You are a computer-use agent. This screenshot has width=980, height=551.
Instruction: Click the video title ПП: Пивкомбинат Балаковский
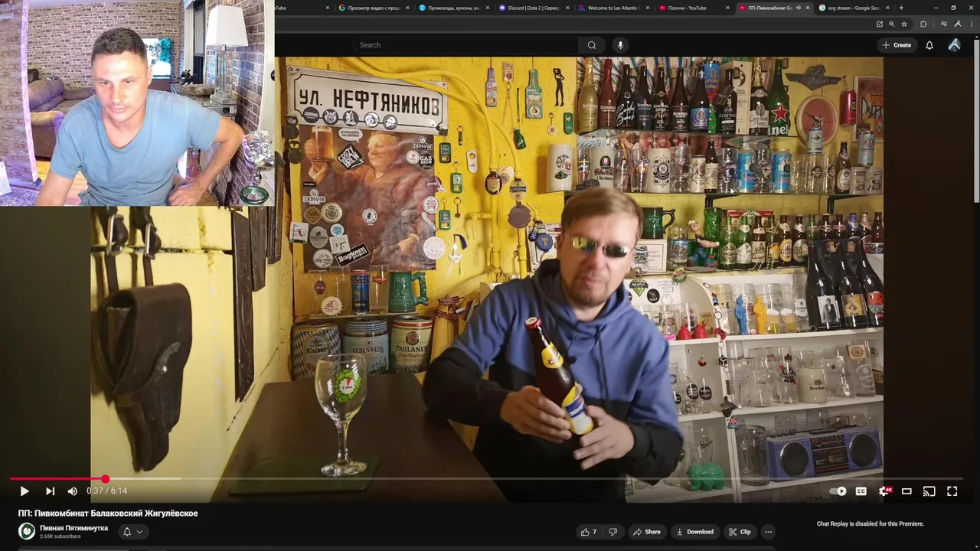tap(108, 514)
